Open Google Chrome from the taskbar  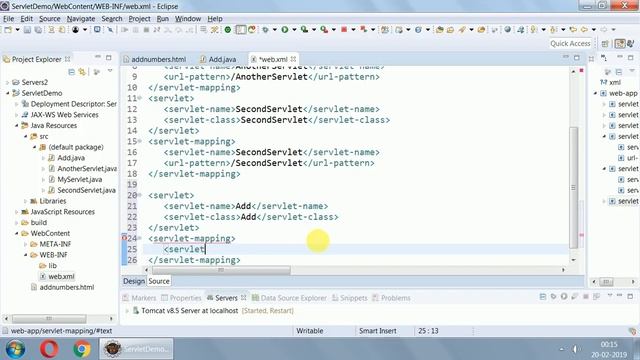(82, 349)
